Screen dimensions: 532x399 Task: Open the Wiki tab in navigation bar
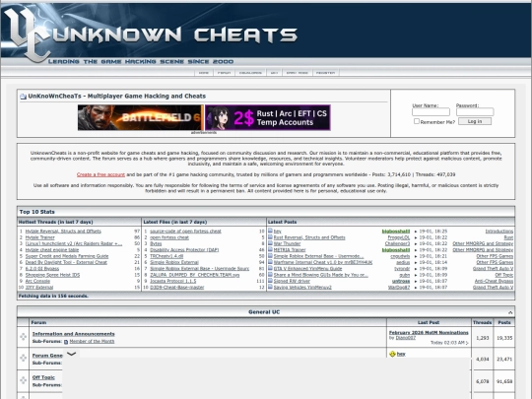pyautogui.click(x=274, y=73)
